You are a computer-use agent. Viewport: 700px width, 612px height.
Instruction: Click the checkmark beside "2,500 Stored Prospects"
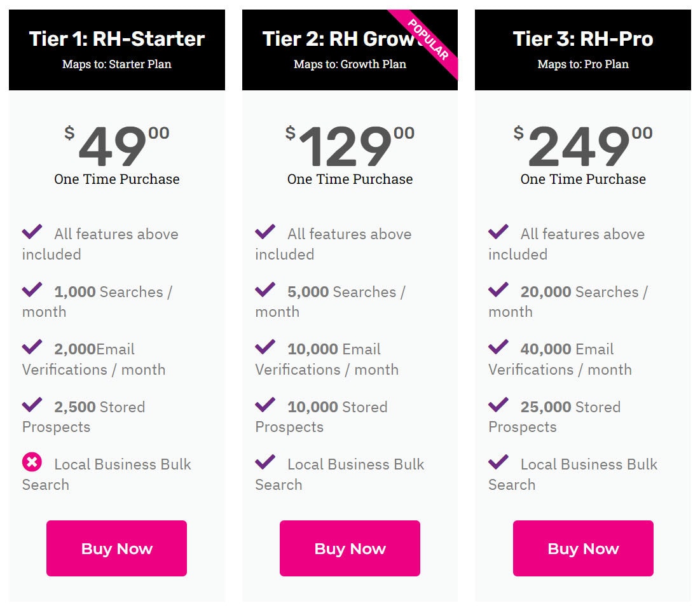point(32,405)
